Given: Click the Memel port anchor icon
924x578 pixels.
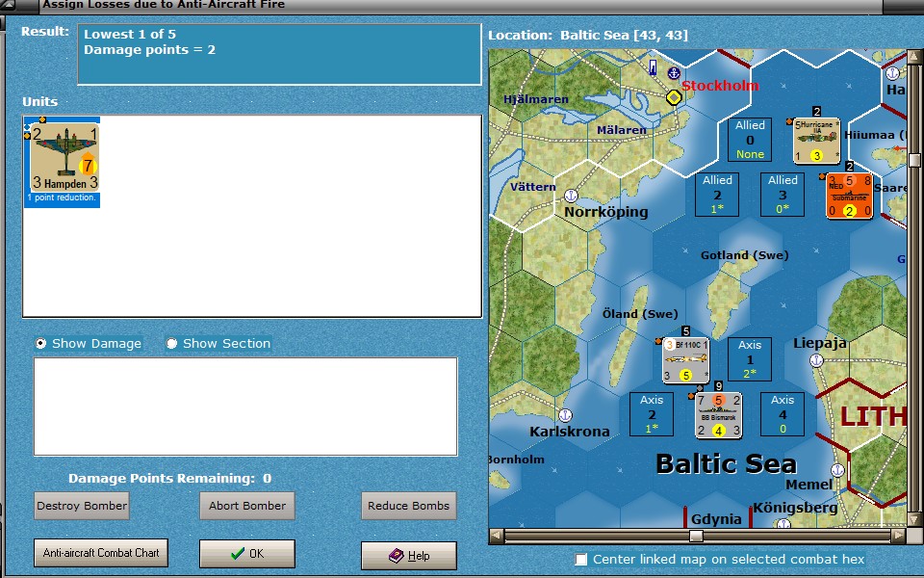Looking at the screenshot, I should tap(837, 470).
